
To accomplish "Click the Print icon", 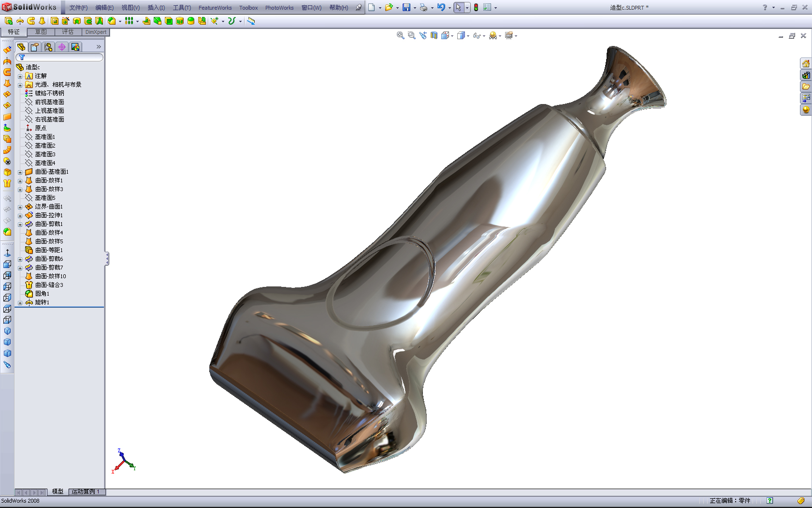I will click(x=423, y=7).
